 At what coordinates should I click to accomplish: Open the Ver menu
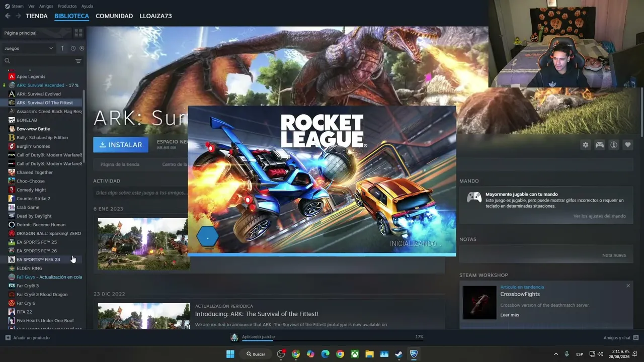tap(31, 6)
